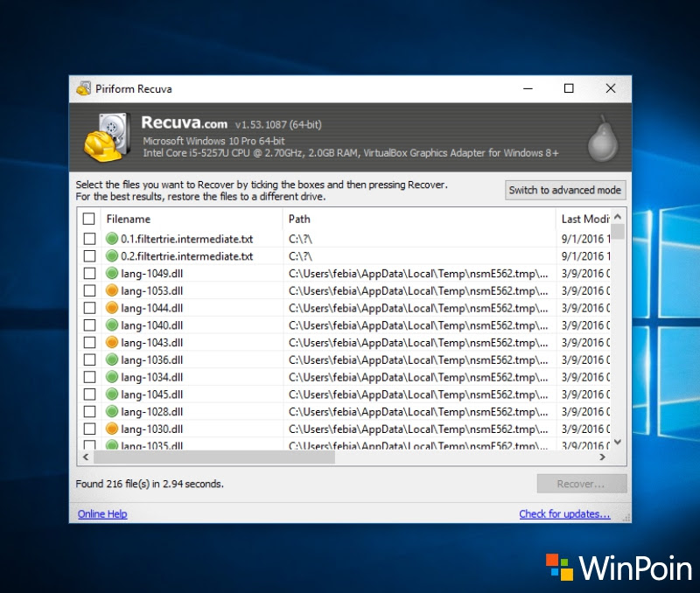Select the lang-1045.dll filename
The width and height of the screenshot is (700, 593).
click(151, 394)
